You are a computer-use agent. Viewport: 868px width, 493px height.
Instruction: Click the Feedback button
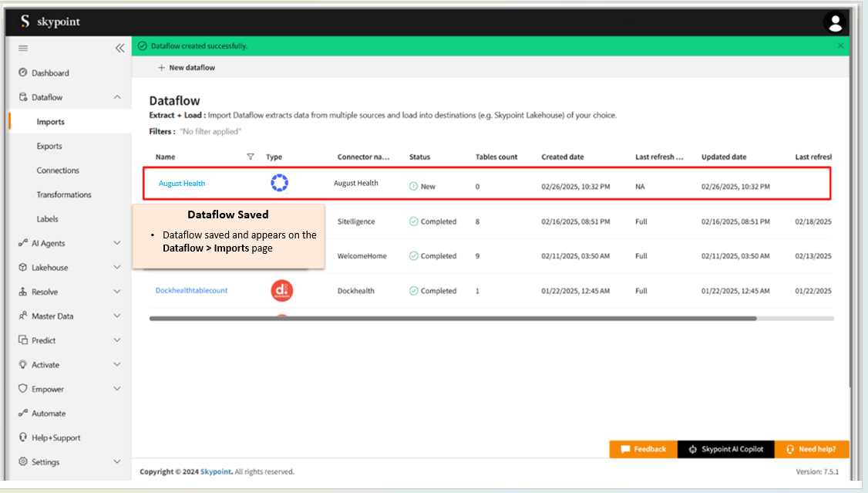(x=643, y=449)
